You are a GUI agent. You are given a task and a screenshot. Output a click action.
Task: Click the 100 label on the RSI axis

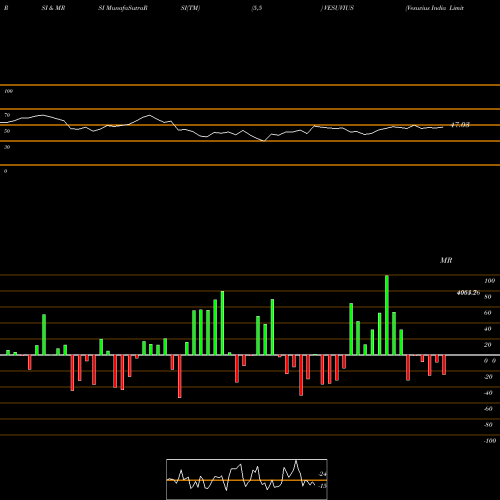(x=8, y=91)
